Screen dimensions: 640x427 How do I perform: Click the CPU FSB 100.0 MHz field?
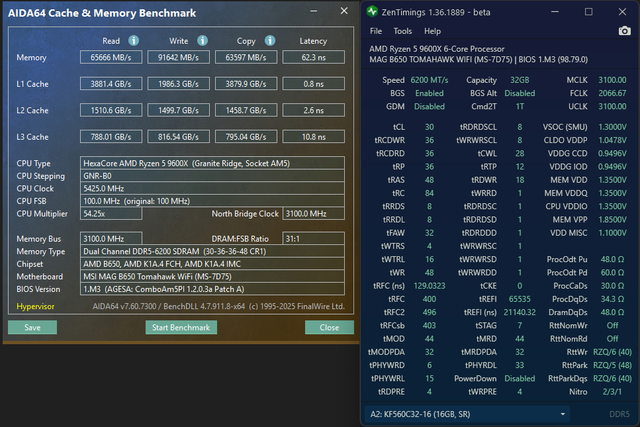point(212,201)
